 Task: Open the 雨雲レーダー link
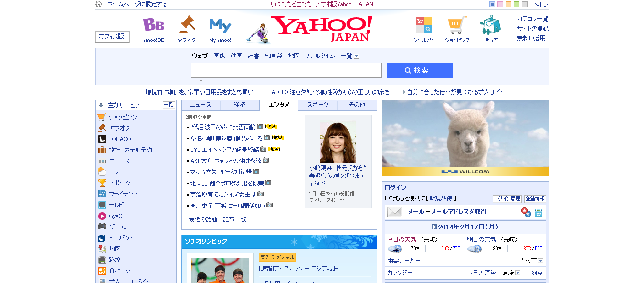(403, 261)
